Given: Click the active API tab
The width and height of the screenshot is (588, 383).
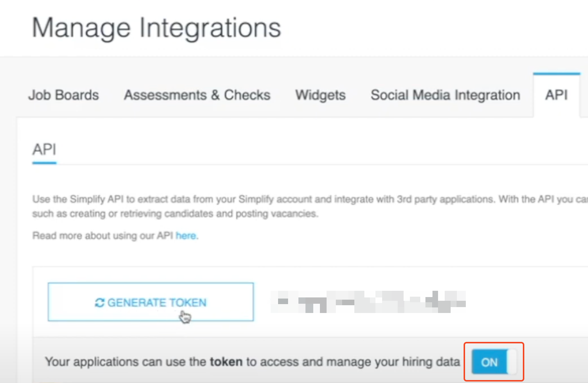Looking at the screenshot, I should tap(556, 95).
